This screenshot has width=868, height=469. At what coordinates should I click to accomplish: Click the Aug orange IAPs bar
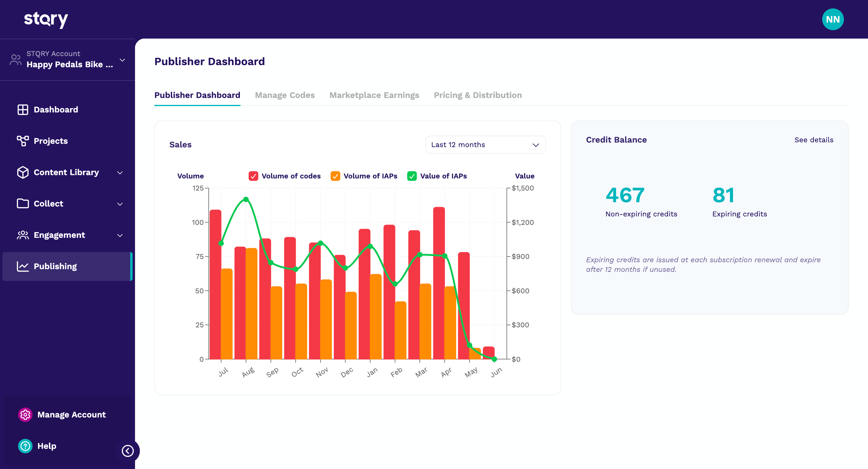pos(251,304)
